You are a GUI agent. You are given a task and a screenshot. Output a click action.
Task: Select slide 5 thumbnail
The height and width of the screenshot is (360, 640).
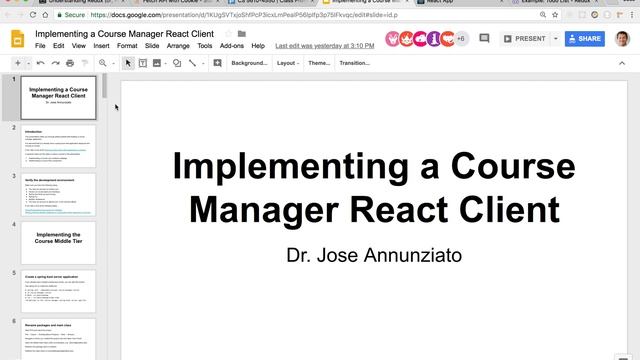pyautogui.click(x=58, y=291)
